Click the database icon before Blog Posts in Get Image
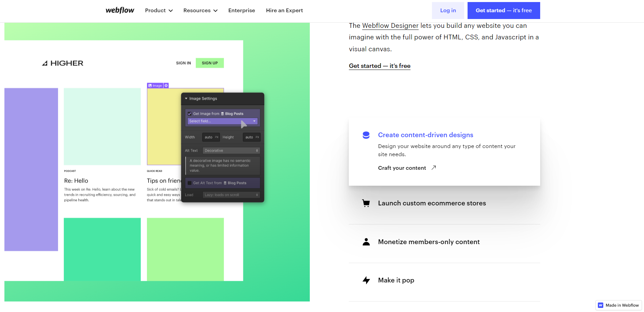 pyautogui.click(x=223, y=114)
